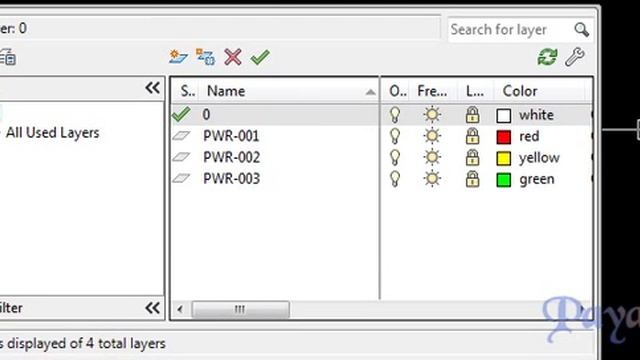Image resolution: width=640 pixels, height=360 pixels.
Task: Select the All Used Layers filter
Action: coord(52,133)
